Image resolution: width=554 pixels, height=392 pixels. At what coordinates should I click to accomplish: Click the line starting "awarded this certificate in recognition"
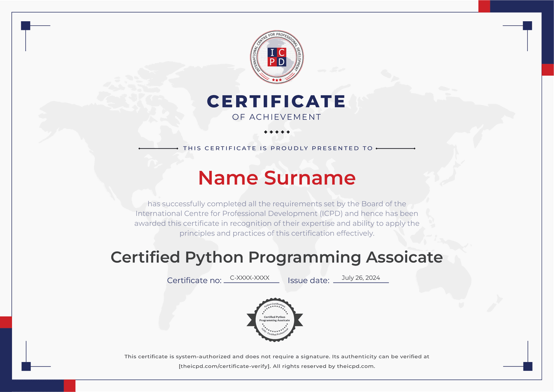[277, 223]
